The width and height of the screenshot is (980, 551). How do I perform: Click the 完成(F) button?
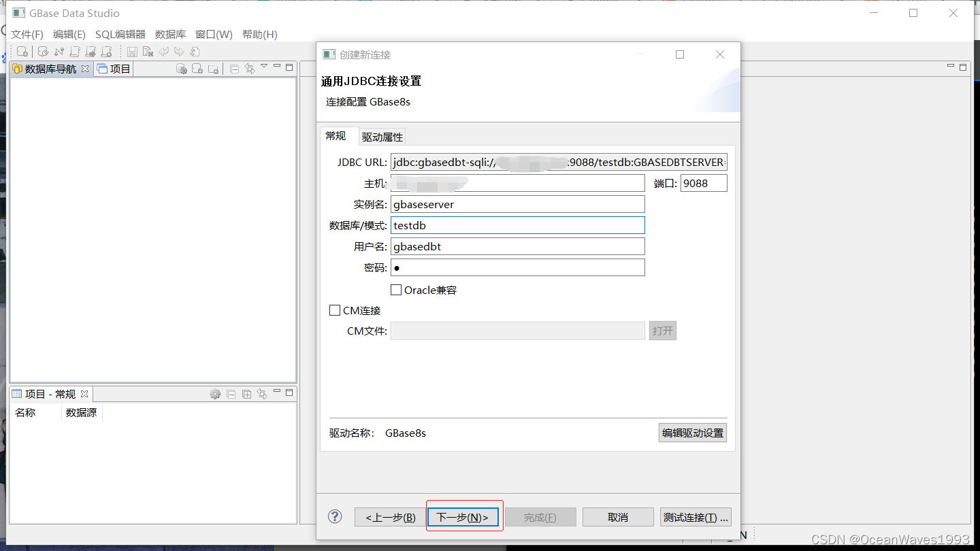click(540, 517)
